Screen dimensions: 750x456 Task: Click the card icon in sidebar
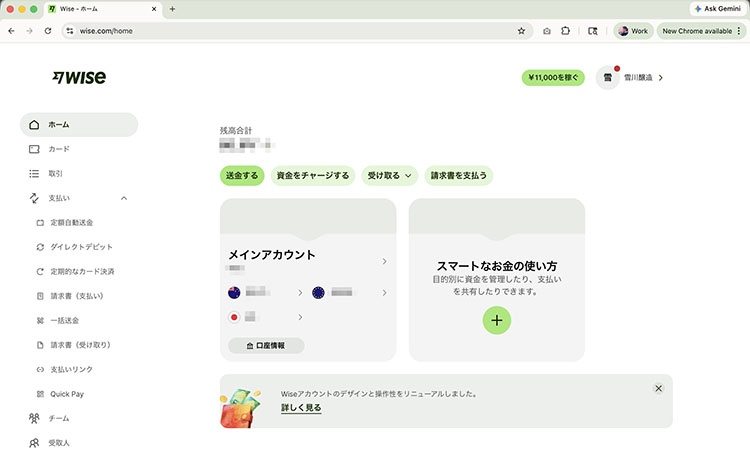(x=34, y=149)
